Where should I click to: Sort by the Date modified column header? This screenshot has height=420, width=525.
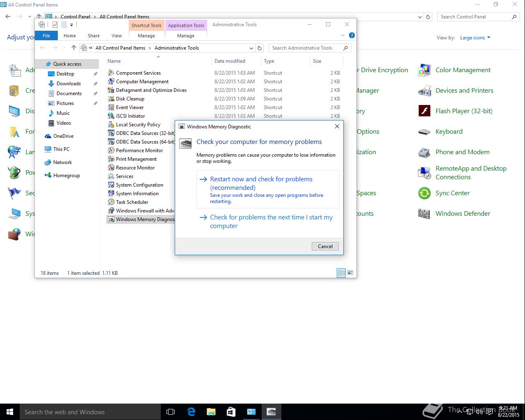(236, 61)
